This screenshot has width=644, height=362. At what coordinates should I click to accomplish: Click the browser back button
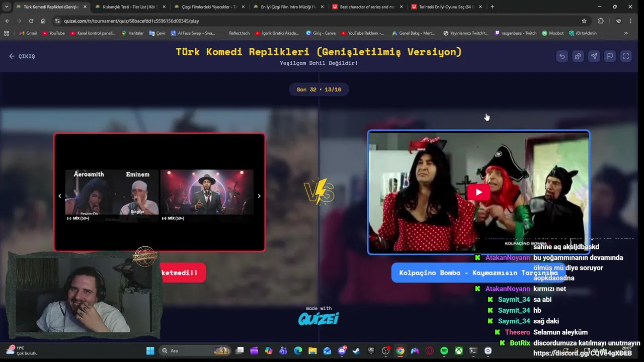7,21
